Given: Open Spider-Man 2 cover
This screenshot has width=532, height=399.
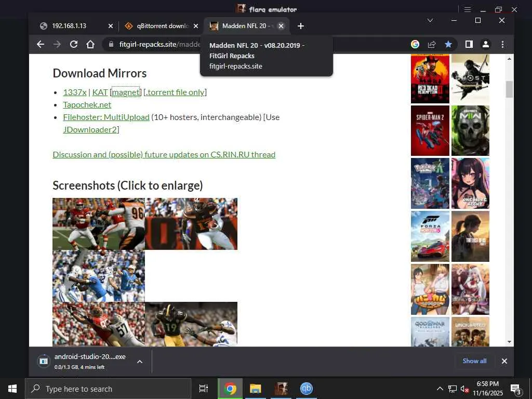Looking at the screenshot, I should (x=430, y=130).
